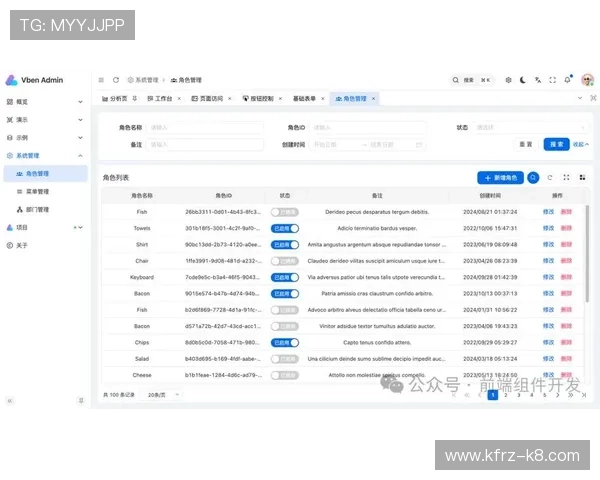The image size is (600, 480).
Task: Focus the 角色ID input field
Action: 368,127
